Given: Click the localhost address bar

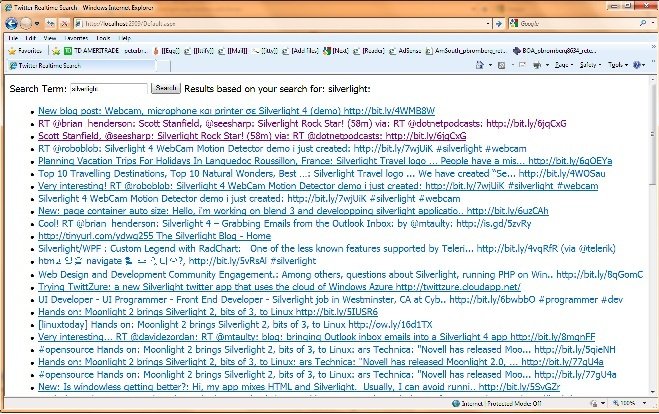Looking at the screenshot, I should pos(279,24).
